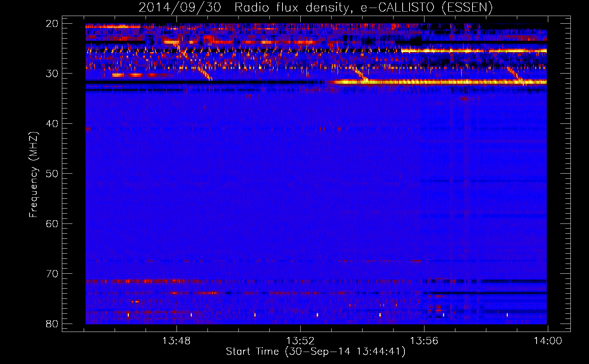The image size is (589, 364).
Task: Click the plot title "2014/09/30 Radio flux density, e-CALLISTO (ESSEN)"
Action: coord(316,7)
